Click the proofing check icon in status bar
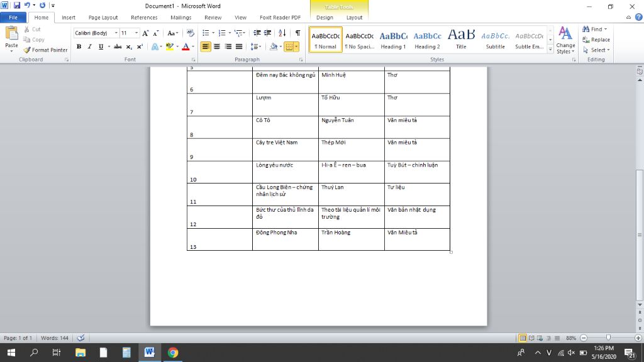 [80, 337]
